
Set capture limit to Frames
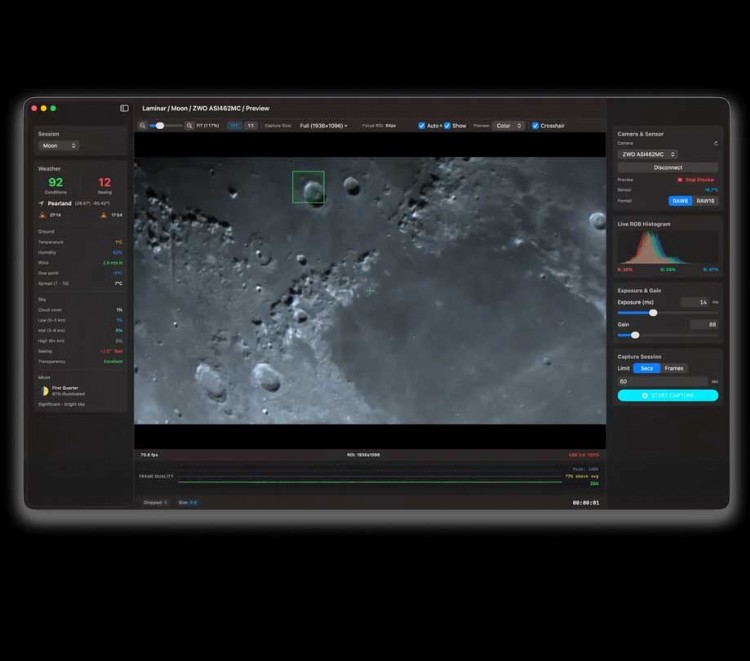tap(674, 368)
